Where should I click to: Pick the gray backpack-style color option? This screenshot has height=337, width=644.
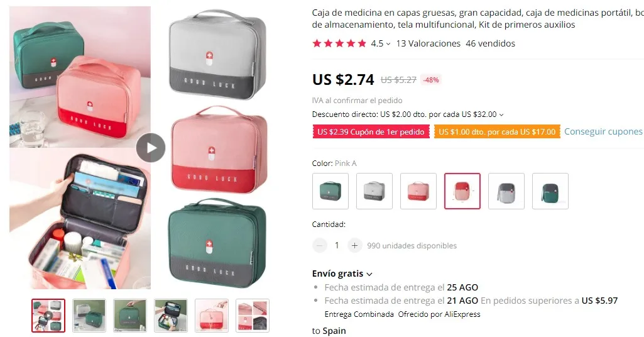click(506, 191)
